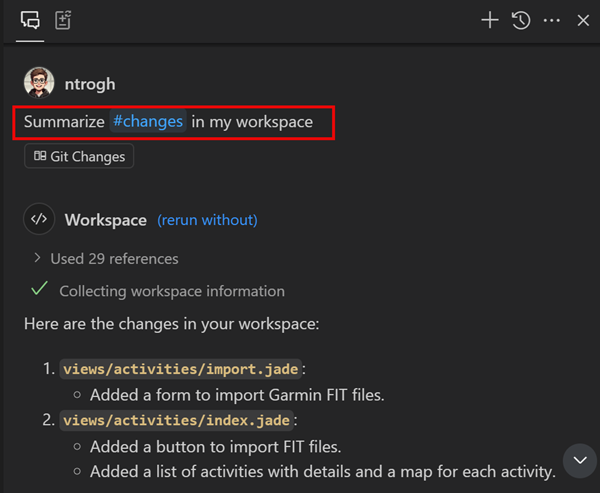Click the Summarize prompt message text
The image size is (600, 493).
point(65,122)
